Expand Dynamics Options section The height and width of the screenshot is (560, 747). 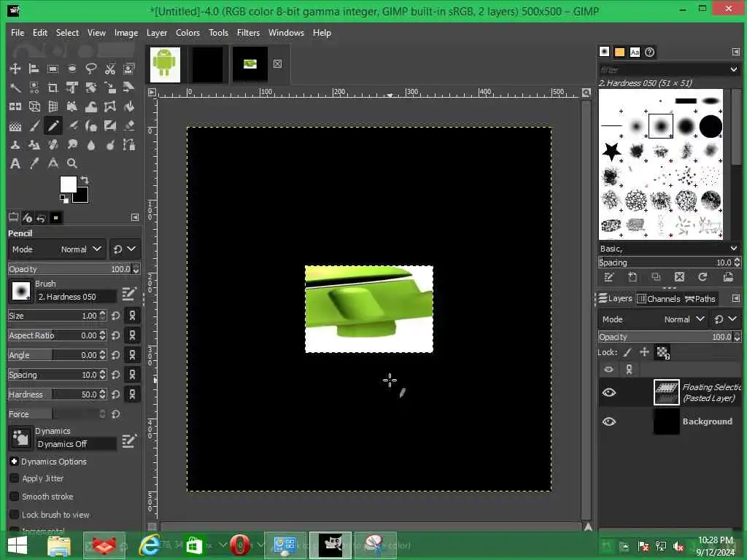[x=14, y=461]
